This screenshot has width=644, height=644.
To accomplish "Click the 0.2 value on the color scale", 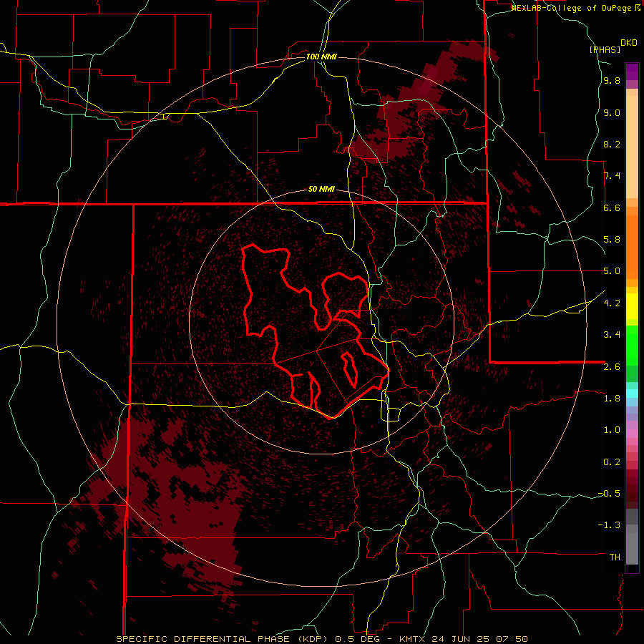I will pos(612,462).
